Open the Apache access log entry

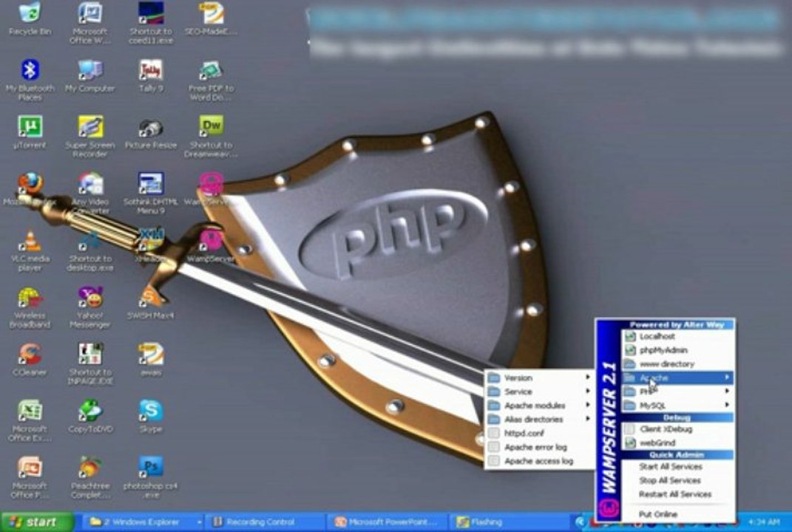pyautogui.click(x=539, y=461)
